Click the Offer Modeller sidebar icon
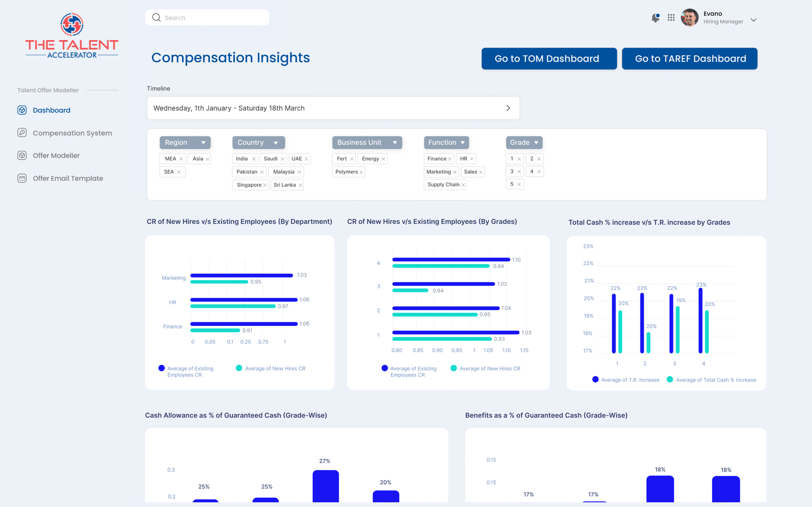 (x=22, y=155)
